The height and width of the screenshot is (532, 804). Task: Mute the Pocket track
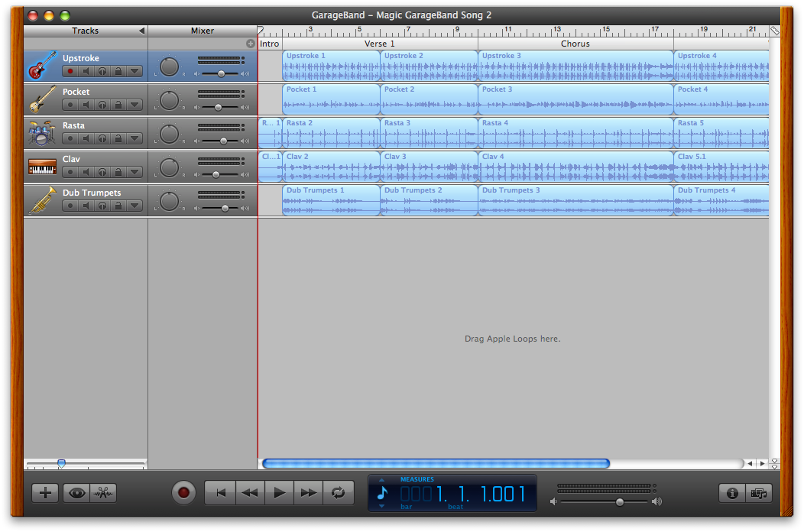86,105
